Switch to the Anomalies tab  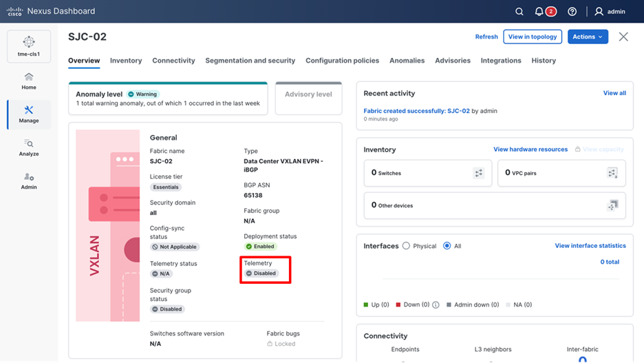[x=407, y=61]
